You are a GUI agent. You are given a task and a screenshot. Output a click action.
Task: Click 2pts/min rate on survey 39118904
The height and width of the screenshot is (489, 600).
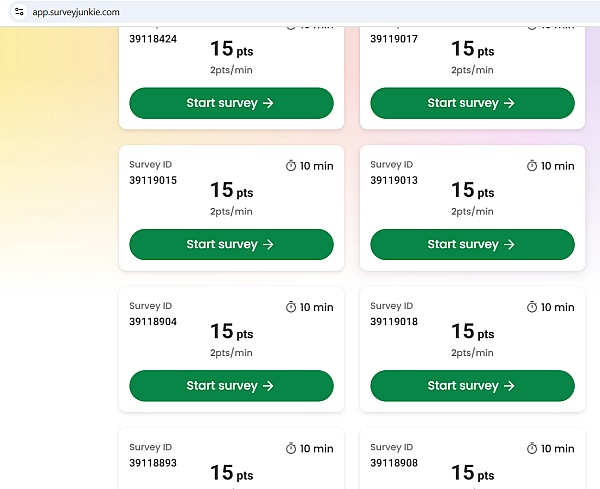coord(231,353)
